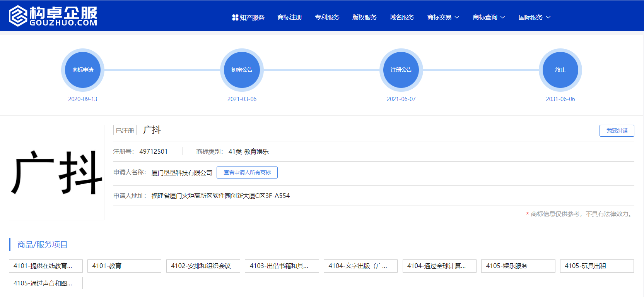Screen dimensions: 644x297
Task: Click the date 2021-03-06
Action: (242, 99)
